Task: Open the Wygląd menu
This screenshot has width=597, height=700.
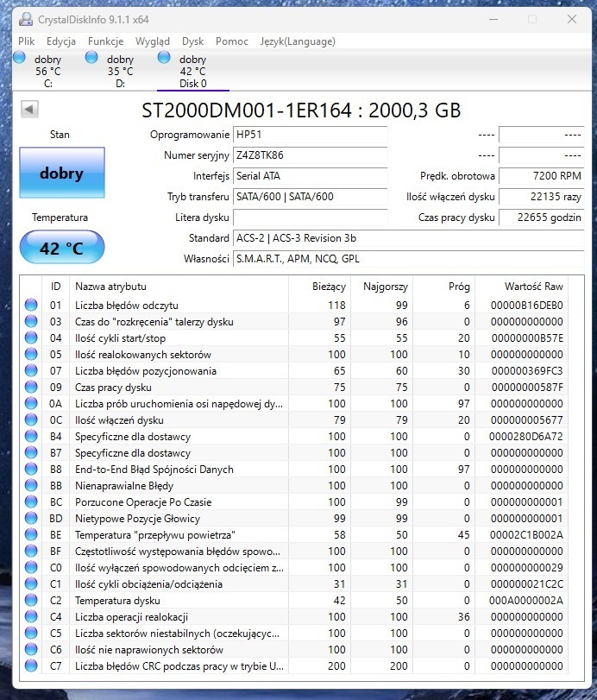Action: pos(153,41)
